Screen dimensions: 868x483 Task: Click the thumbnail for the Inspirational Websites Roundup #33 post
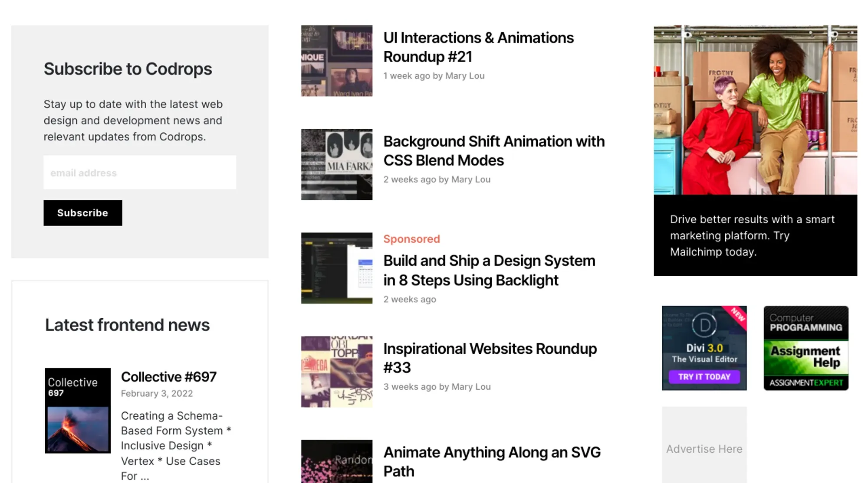click(337, 372)
